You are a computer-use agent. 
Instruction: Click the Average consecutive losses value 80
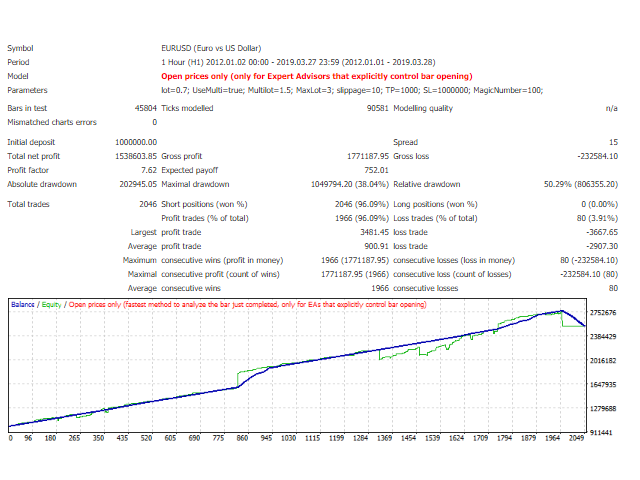tap(613, 288)
